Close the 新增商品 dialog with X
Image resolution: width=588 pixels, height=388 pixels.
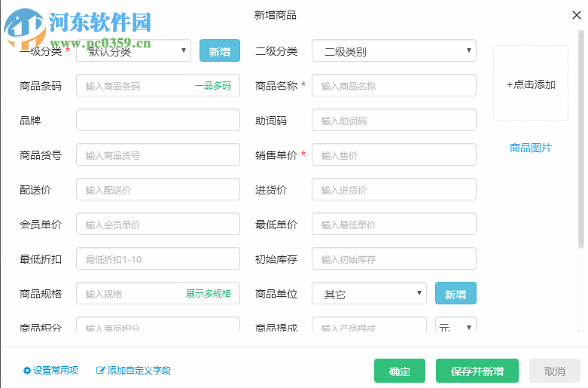pyautogui.click(x=577, y=15)
